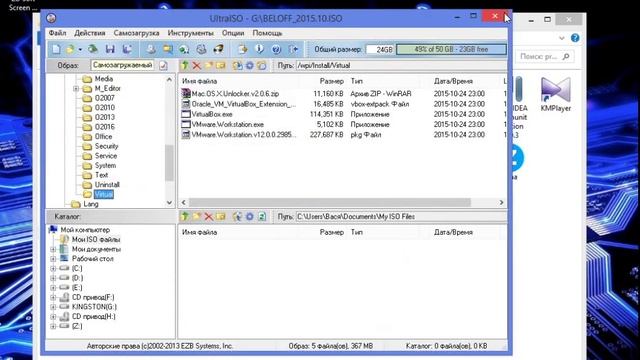The image size is (640, 360).
Task: Open the Файл menu
Action: pyautogui.click(x=58, y=33)
